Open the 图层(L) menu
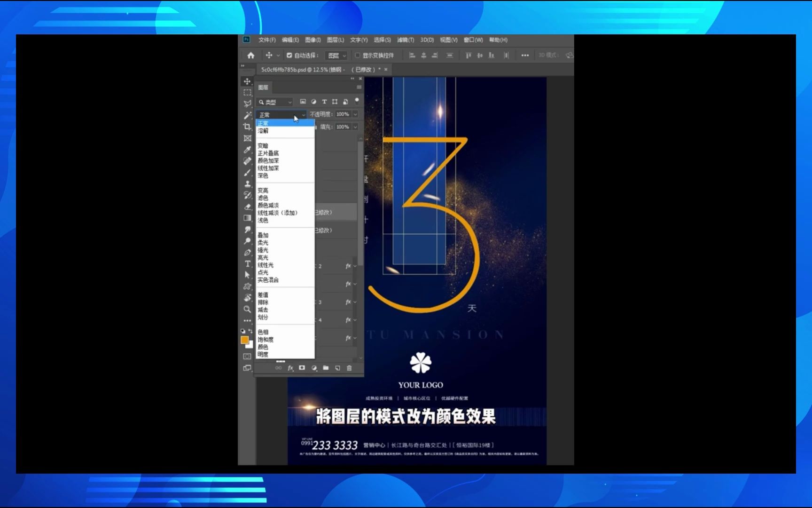This screenshot has width=812, height=508. tap(336, 40)
